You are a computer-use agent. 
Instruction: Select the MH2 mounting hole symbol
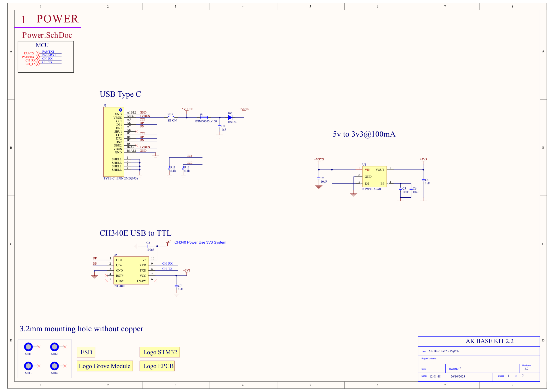[x=54, y=347]
